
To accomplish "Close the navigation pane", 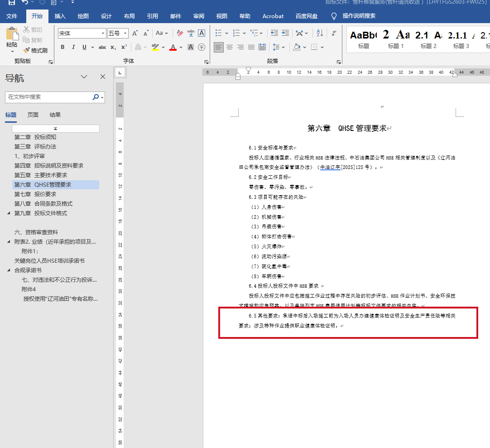I will coord(103,77).
